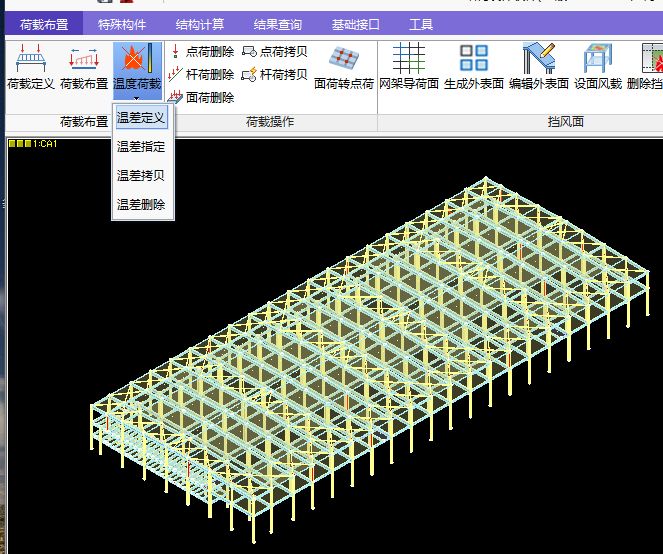Screen dimensions: 663x554
Task: Switch to the 特殊构件 ribbon tab
Action: [x=122, y=25]
